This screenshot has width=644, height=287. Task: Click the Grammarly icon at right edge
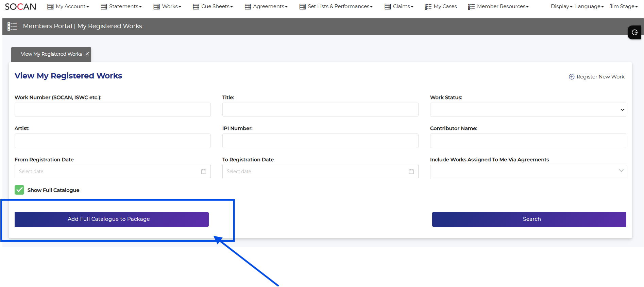[x=634, y=32]
